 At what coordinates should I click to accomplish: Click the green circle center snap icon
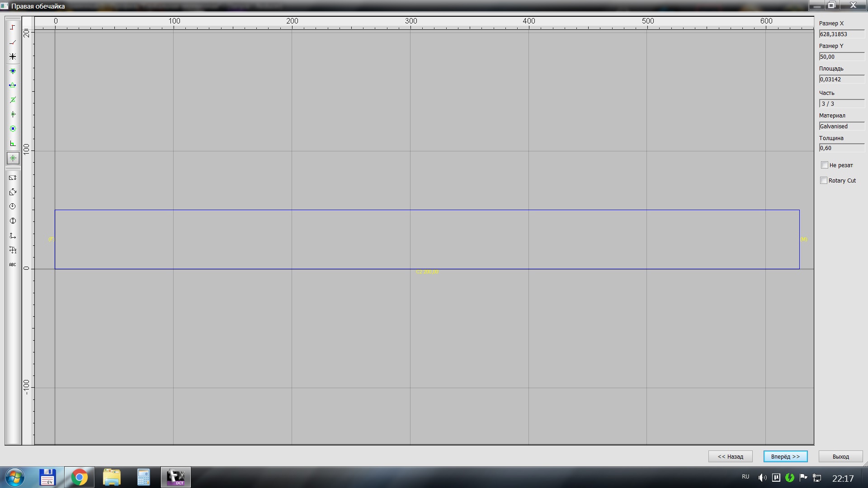tap(13, 129)
